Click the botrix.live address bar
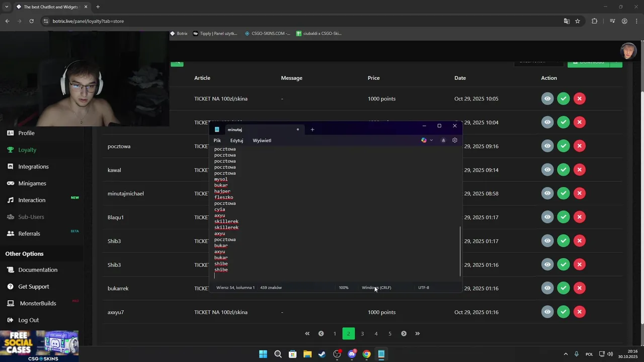 [302, 21]
